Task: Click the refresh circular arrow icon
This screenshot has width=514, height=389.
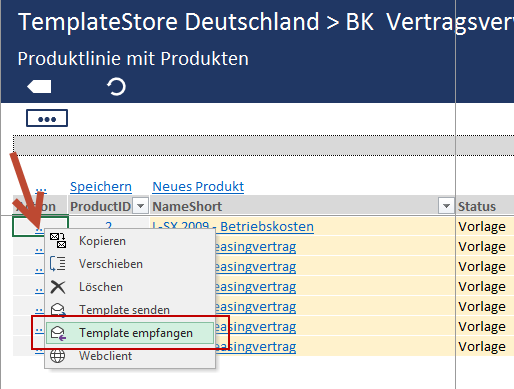Action: pyautogui.click(x=116, y=87)
